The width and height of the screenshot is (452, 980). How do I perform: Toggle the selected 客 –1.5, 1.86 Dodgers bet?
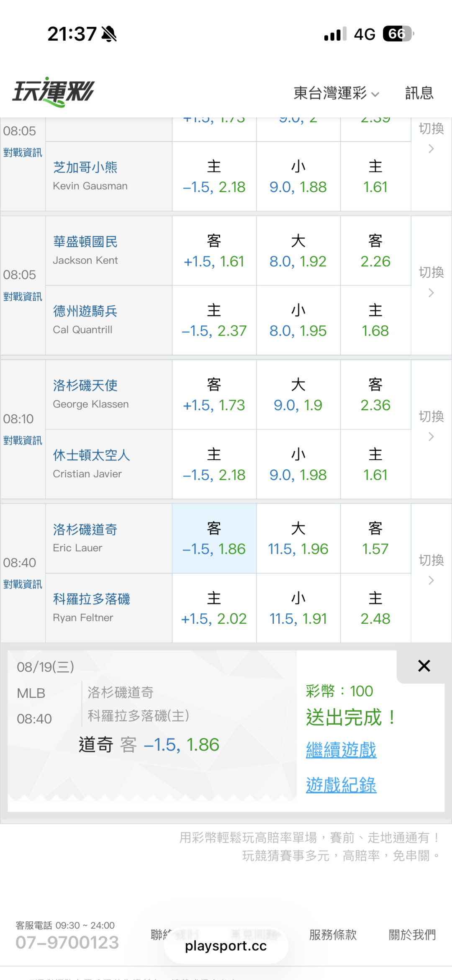(214, 538)
